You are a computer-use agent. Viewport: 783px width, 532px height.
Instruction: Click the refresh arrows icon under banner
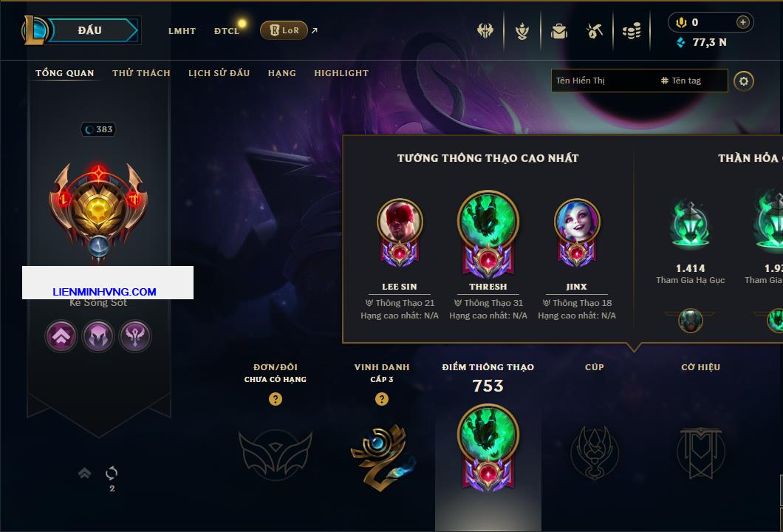click(x=112, y=473)
